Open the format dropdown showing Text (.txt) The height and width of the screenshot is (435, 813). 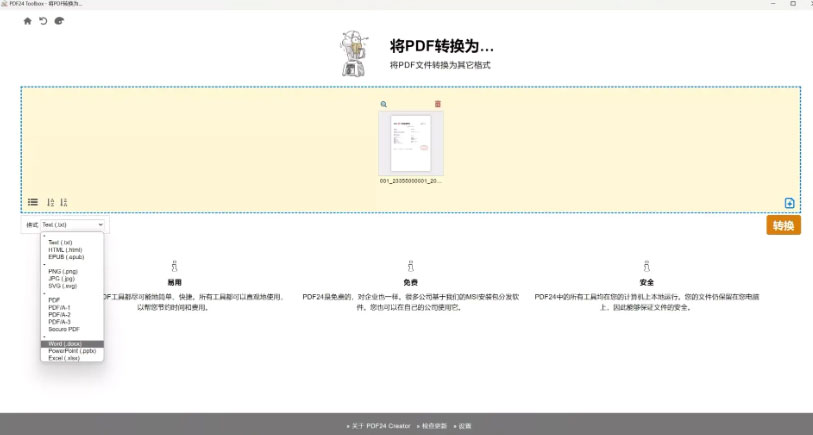point(73,225)
